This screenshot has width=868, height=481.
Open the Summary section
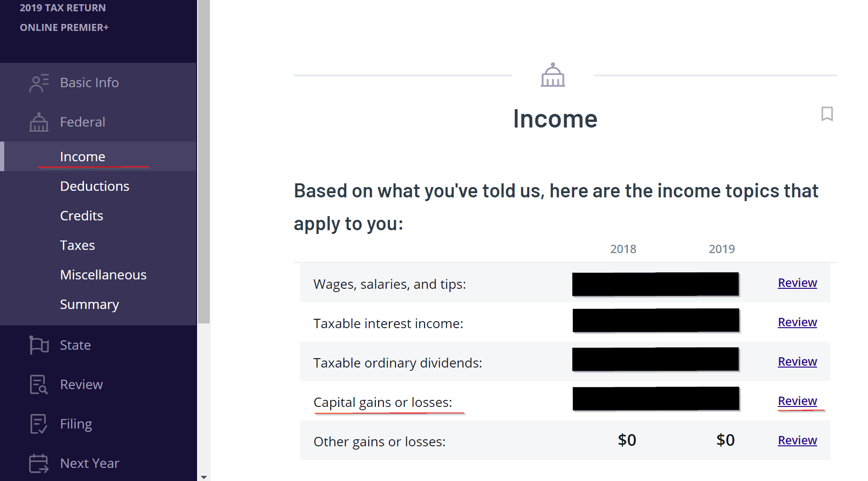pos(89,304)
